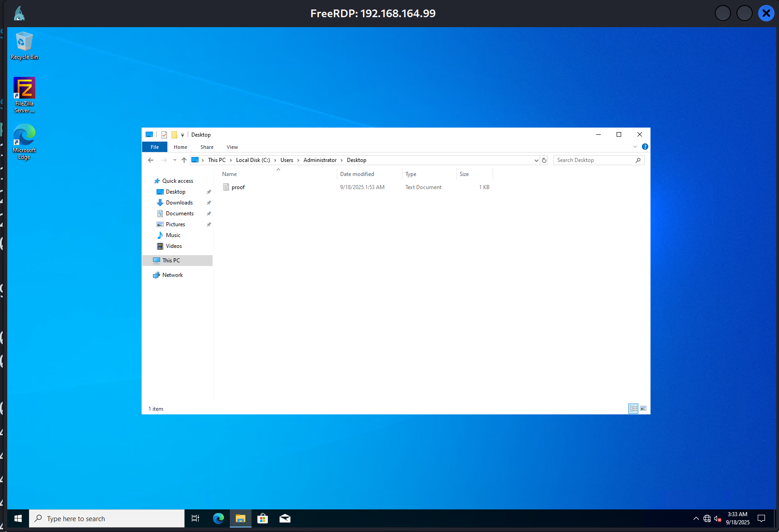Refresh the Desktop folder listing
Image resolution: width=779 pixels, height=532 pixels.
pos(544,160)
